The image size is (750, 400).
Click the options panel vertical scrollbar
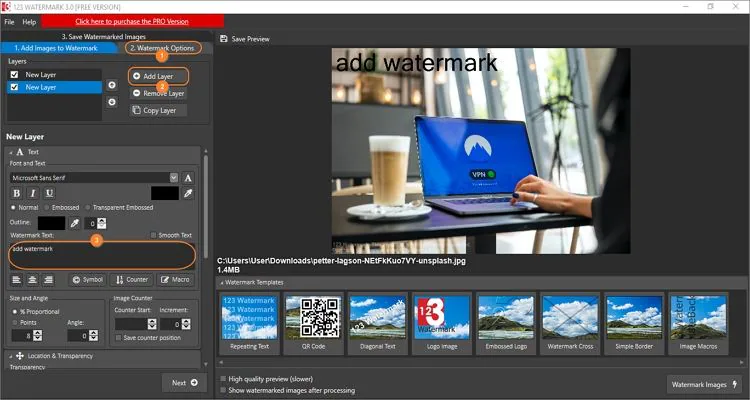pos(206,206)
